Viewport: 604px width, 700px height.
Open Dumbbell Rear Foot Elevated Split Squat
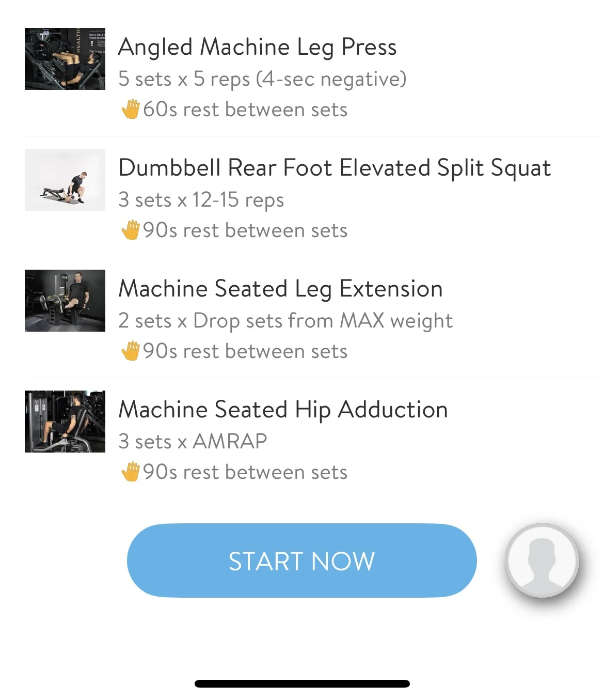pos(335,168)
